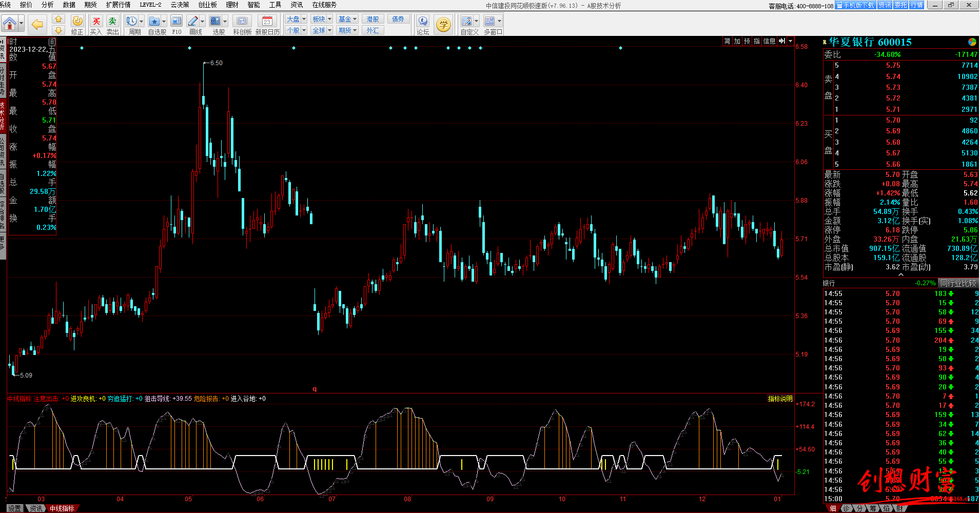980x513 pixels.
Task: Select the 中线指标 indicator tab
Action: pyautogui.click(x=62, y=508)
